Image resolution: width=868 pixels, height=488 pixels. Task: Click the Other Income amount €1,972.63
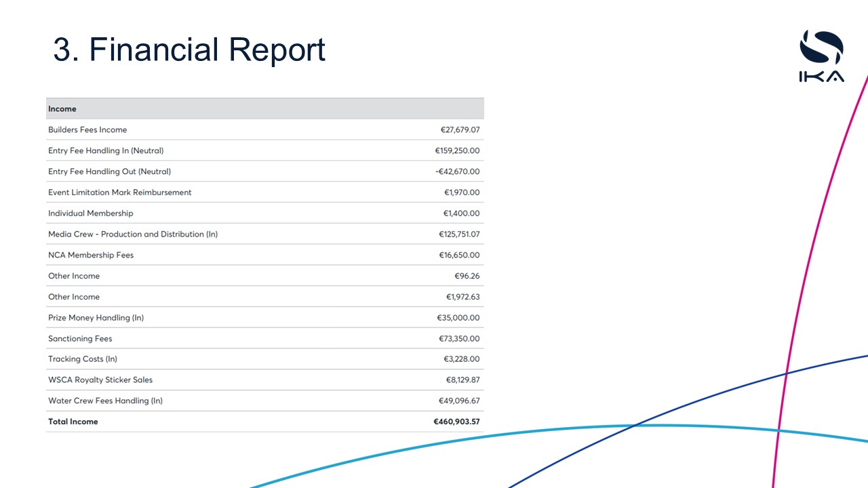point(462,297)
